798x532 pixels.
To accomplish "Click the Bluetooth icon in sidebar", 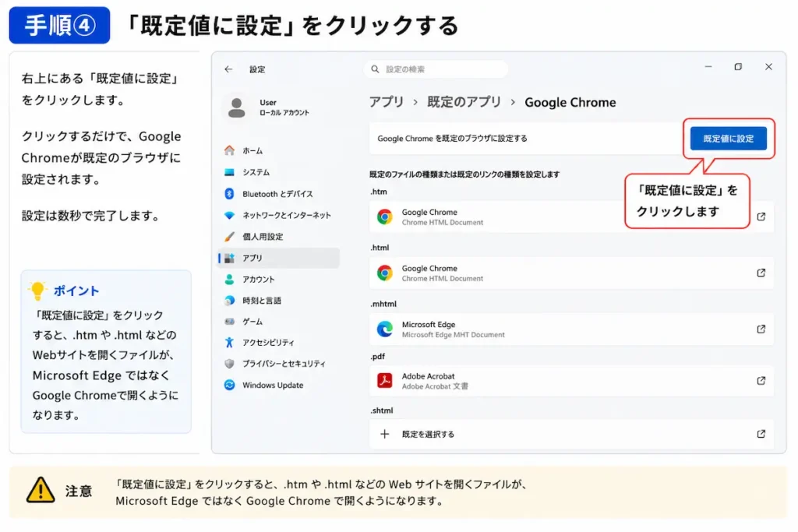I will (x=230, y=194).
